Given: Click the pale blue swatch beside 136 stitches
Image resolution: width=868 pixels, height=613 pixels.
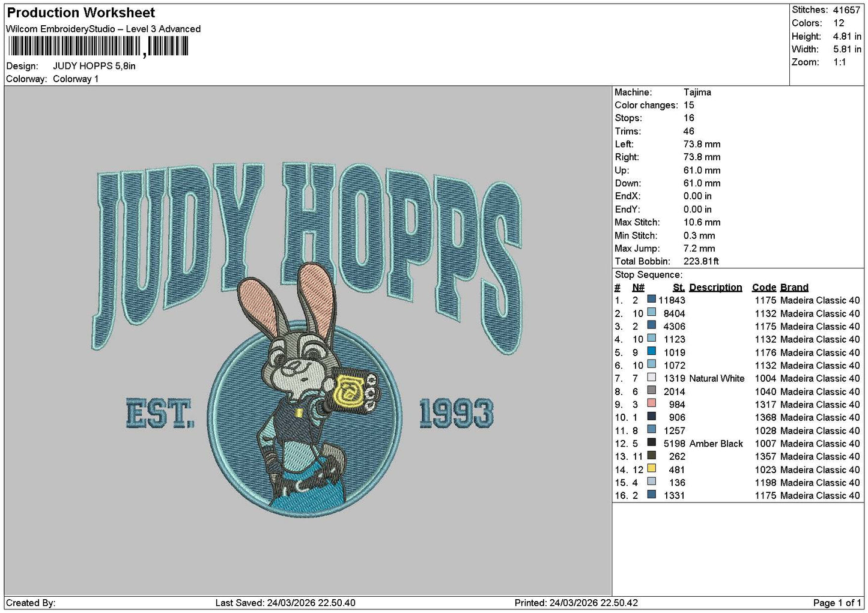Looking at the screenshot, I should pyautogui.click(x=651, y=482).
